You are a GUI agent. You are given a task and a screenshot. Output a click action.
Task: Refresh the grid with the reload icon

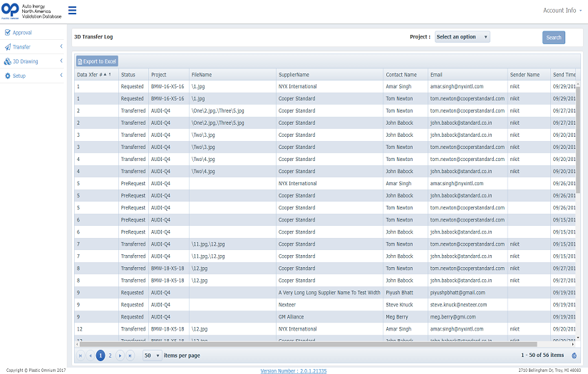click(574, 355)
